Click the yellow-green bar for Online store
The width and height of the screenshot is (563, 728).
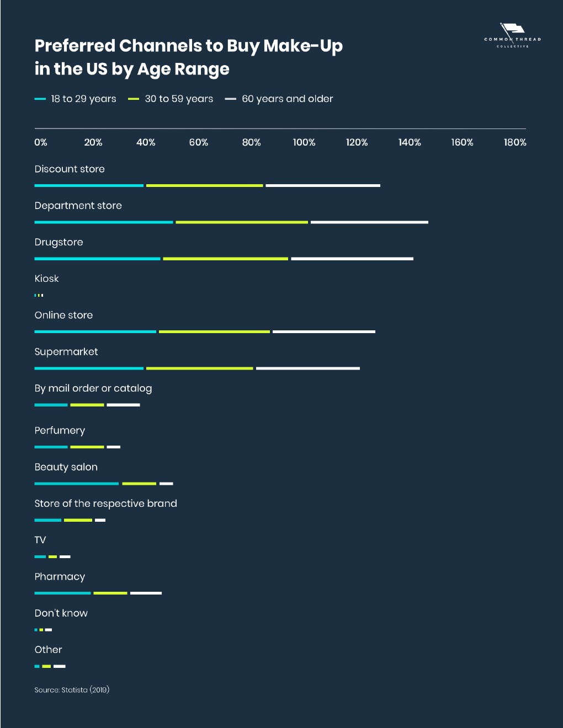tap(214, 331)
